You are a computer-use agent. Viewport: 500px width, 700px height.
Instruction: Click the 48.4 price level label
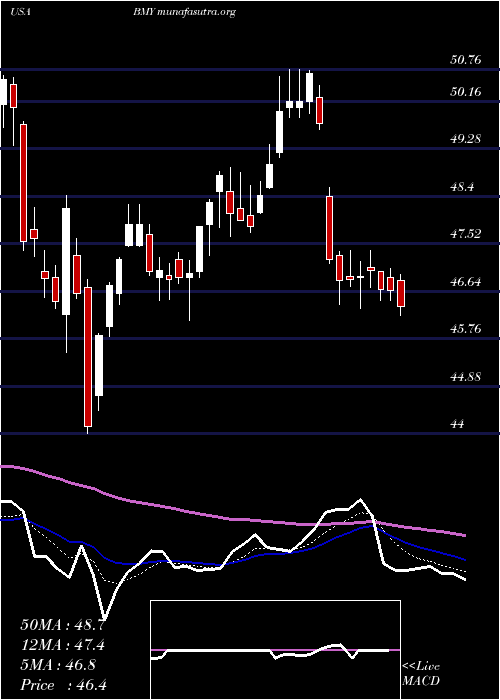(x=462, y=187)
